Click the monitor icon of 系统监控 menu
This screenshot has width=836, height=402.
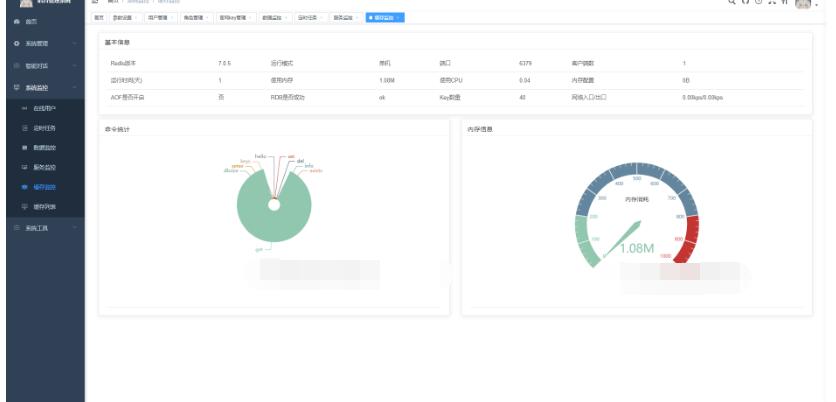tap(17, 87)
